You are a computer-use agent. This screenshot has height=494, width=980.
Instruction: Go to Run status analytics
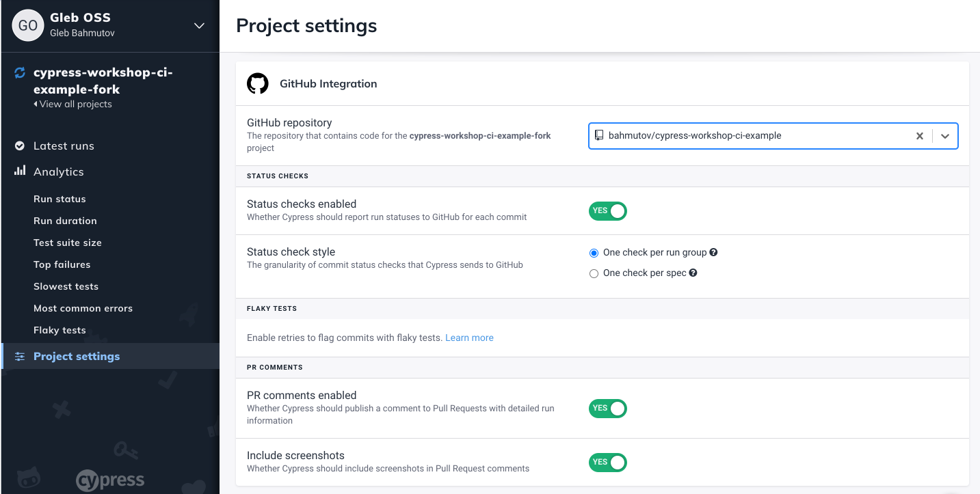[59, 199]
